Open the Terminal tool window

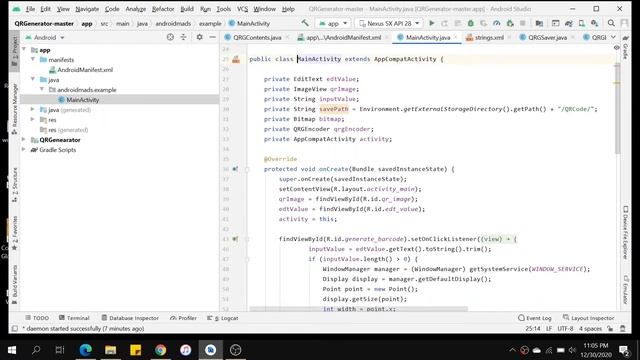click(x=74, y=318)
